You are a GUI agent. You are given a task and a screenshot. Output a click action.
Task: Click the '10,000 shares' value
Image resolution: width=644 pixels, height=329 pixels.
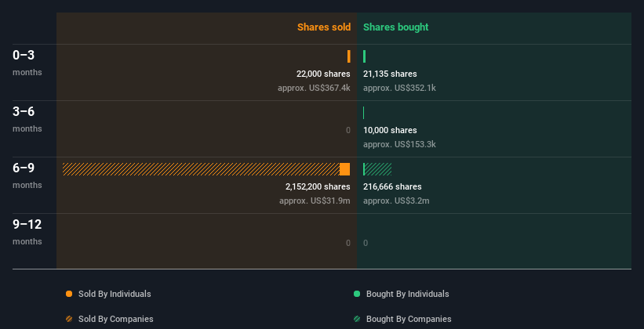(390, 130)
